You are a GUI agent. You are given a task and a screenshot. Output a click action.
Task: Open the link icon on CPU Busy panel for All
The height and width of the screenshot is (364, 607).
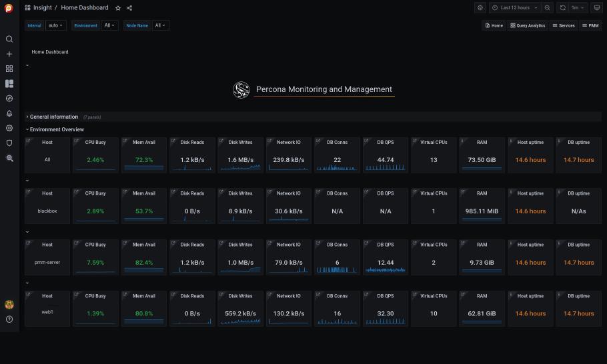[76, 141]
